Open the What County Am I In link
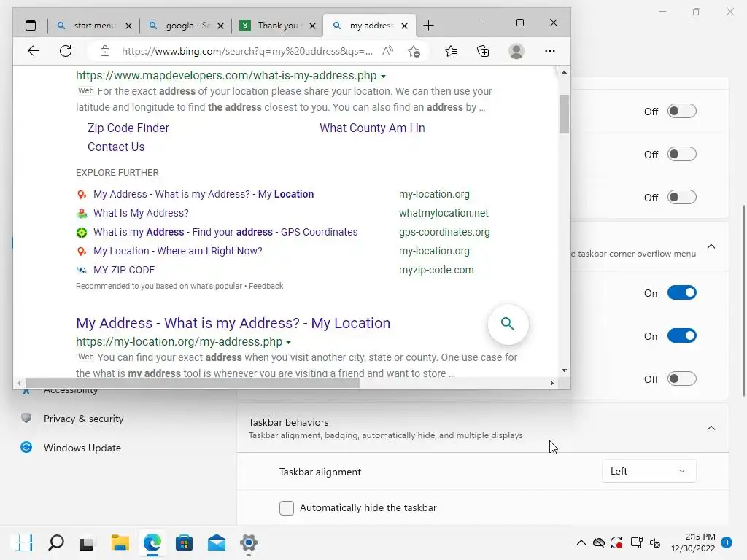 click(372, 128)
